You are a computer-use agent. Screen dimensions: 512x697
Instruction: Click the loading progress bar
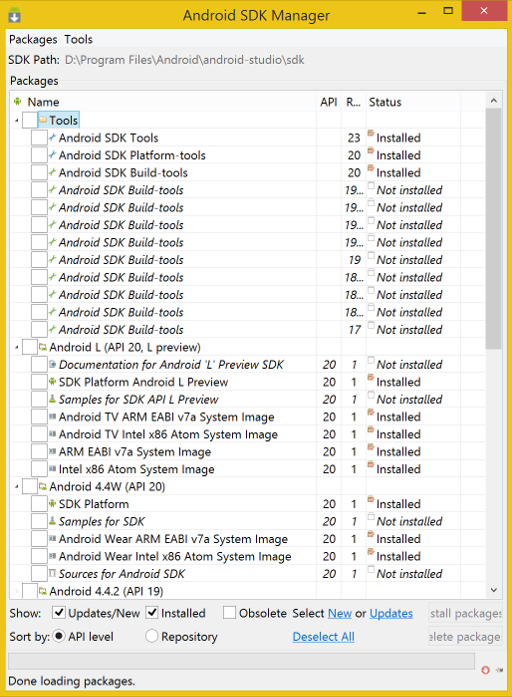pyautogui.click(x=241, y=661)
